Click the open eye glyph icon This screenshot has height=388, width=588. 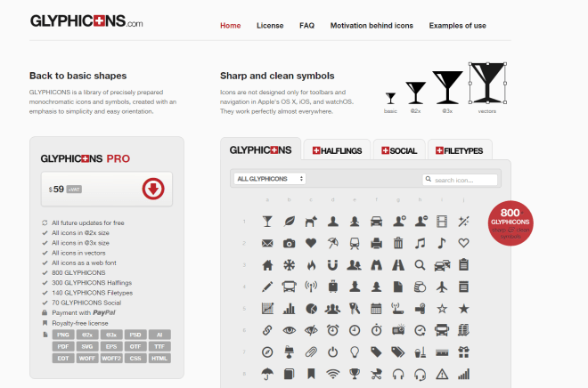[x=289, y=330]
